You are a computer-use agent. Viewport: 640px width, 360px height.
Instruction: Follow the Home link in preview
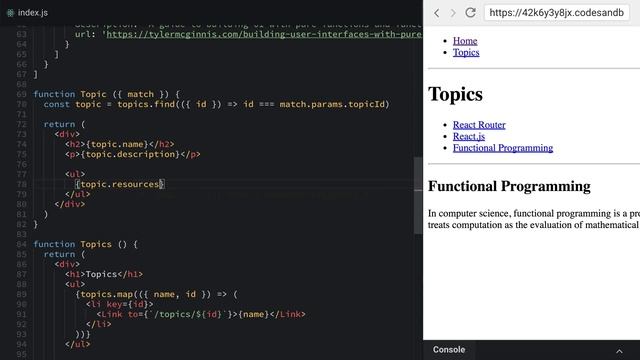tap(465, 41)
